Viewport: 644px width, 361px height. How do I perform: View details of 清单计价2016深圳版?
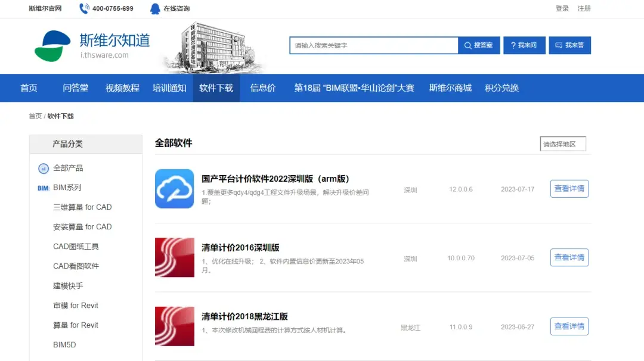click(569, 257)
